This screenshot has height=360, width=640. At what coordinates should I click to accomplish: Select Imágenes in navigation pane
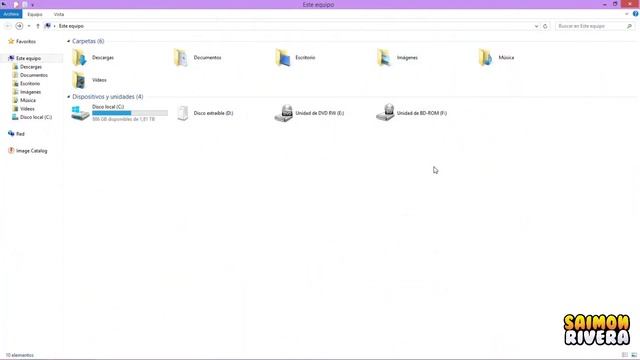30,92
